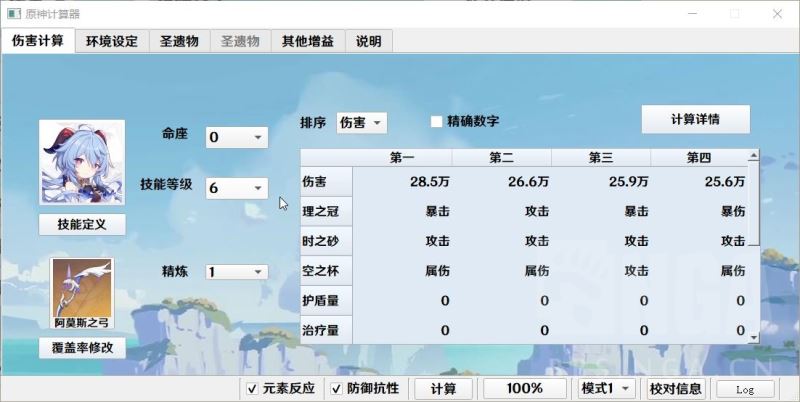This screenshot has width=800, height=402.
Task: Enable the 精确数字 checkbox
Action: point(436,121)
